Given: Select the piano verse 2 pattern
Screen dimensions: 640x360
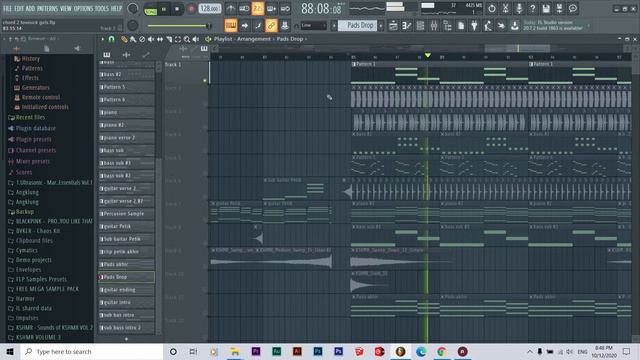Looking at the screenshot, I should coord(127,138).
